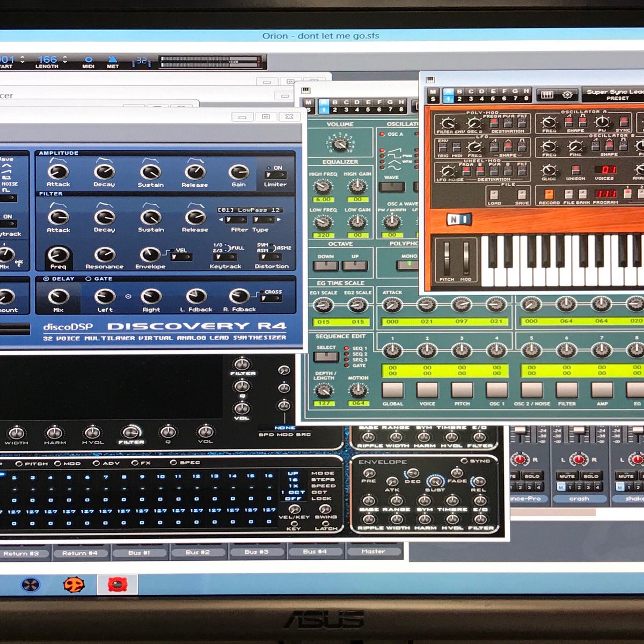Image resolution: width=644 pixels, height=644 pixels.
Task: Click Pro-53 pitch wheel
Action: (447, 258)
